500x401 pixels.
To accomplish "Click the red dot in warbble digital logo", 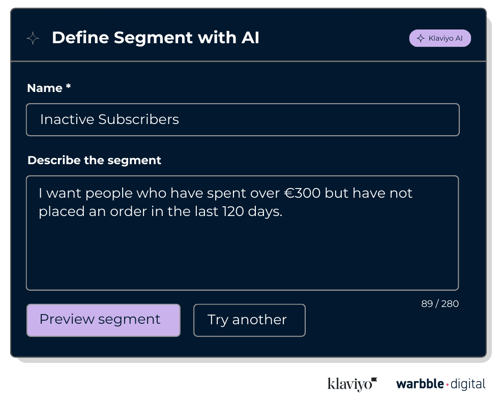I will click(447, 385).
